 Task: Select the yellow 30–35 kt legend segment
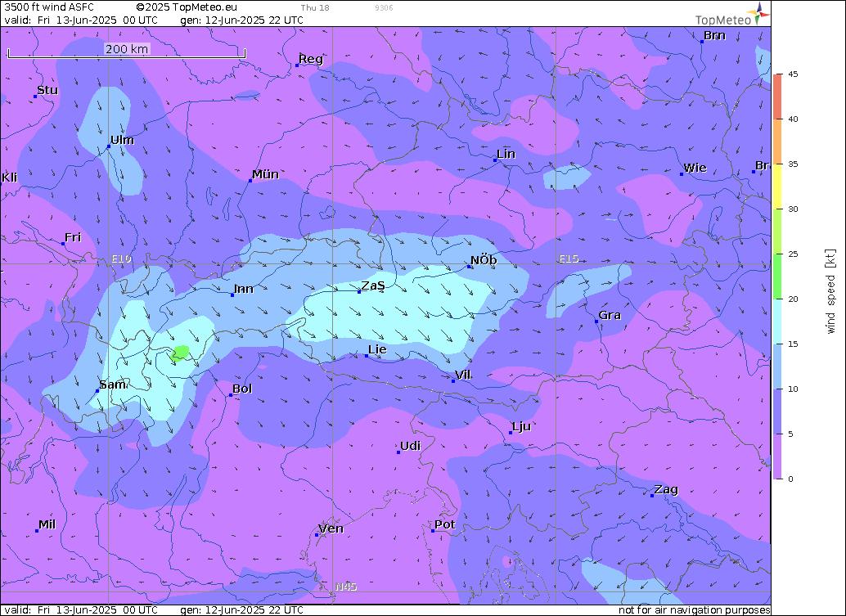tap(777, 186)
